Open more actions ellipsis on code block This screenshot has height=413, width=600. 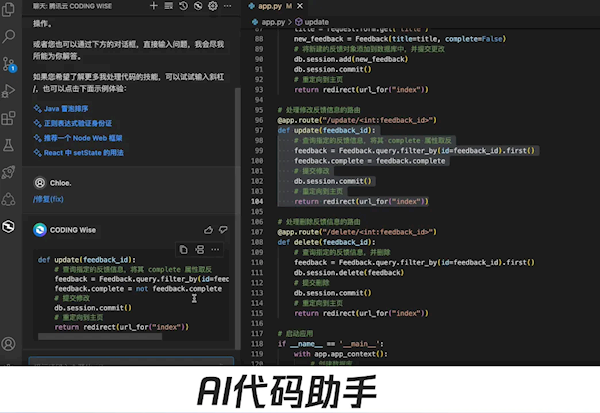point(217,248)
